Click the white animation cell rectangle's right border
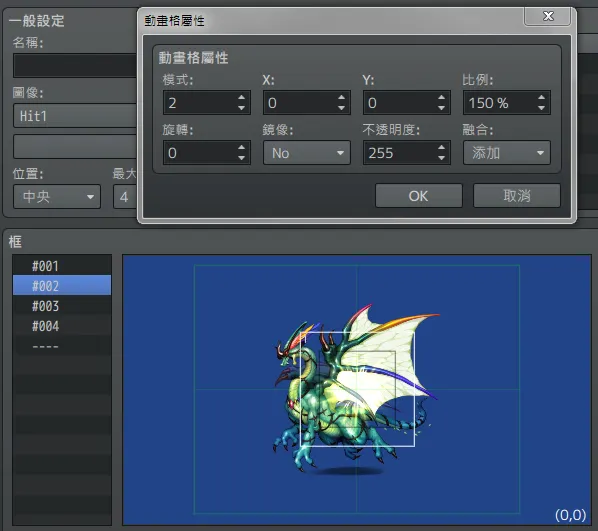Screen dimensions: 598x531 point(414,389)
